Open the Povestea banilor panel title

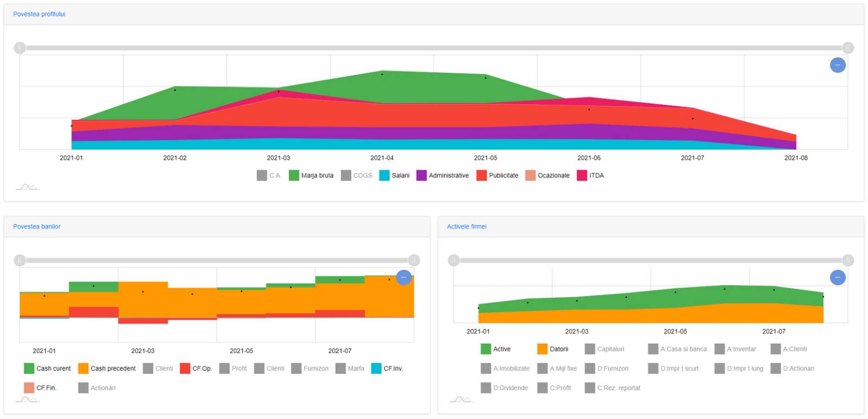point(37,226)
